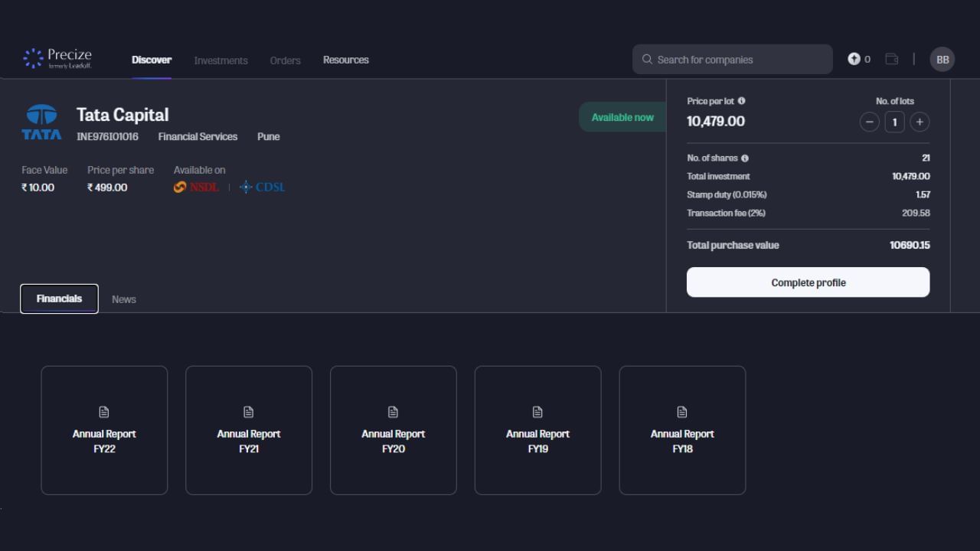Screen dimensions: 980x551
Task: Click the Pune location text
Action: pos(268,136)
